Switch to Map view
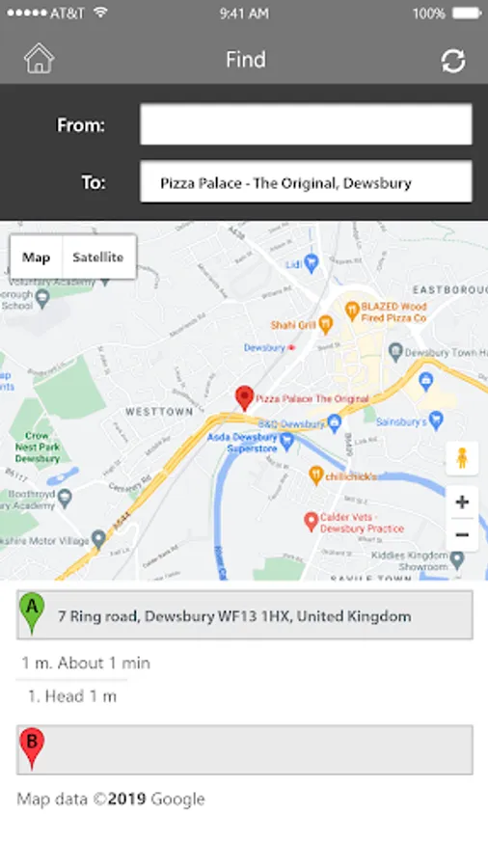This screenshot has height=868, width=488. (x=36, y=257)
